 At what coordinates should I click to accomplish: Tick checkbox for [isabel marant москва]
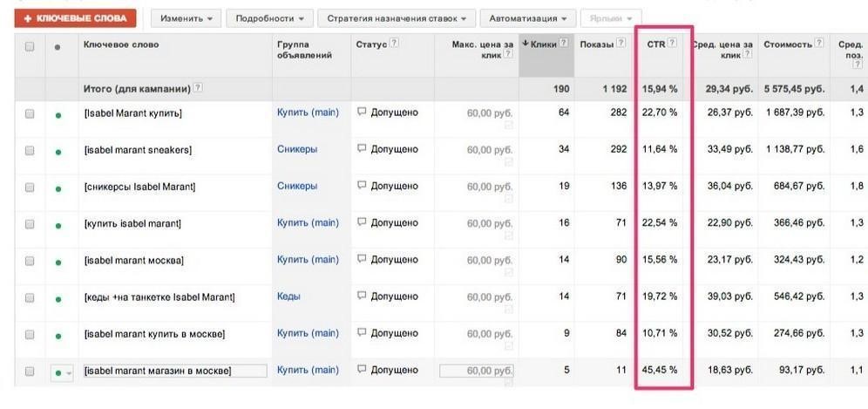tap(30, 261)
